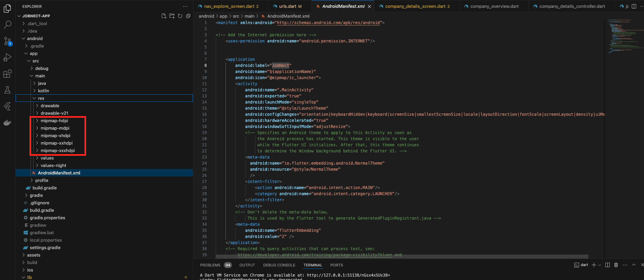The width and height of the screenshot is (644, 280).
Task: Switch to the DEBUG CONSOLE panel tab
Action: click(279, 265)
